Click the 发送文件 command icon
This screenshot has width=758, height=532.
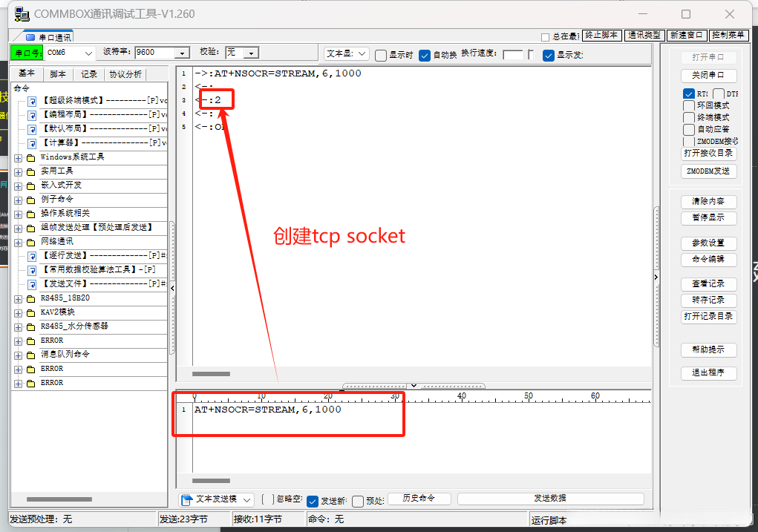click(32, 285)
